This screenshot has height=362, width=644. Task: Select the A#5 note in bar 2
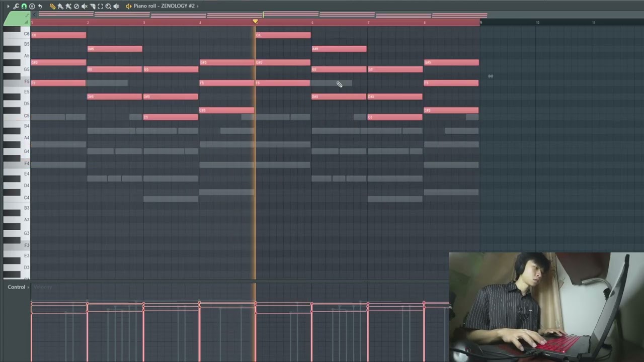pos(115,49)
